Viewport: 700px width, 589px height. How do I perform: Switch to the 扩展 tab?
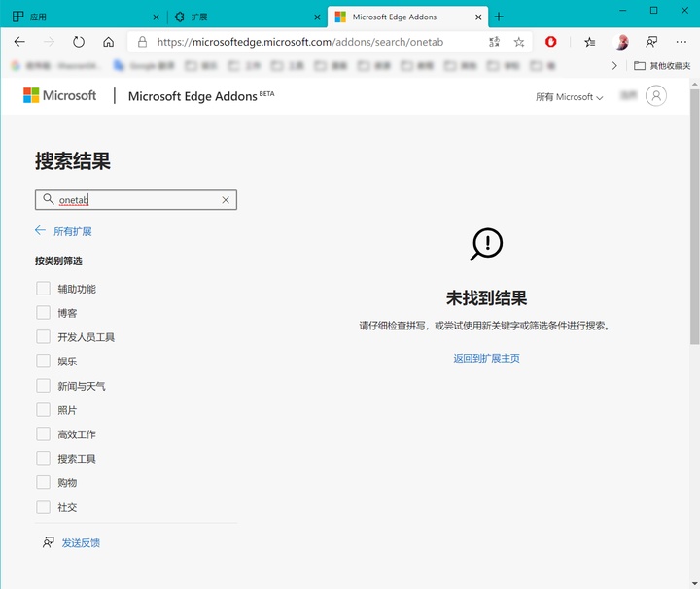pyautogui.click(x=246, y=17)
